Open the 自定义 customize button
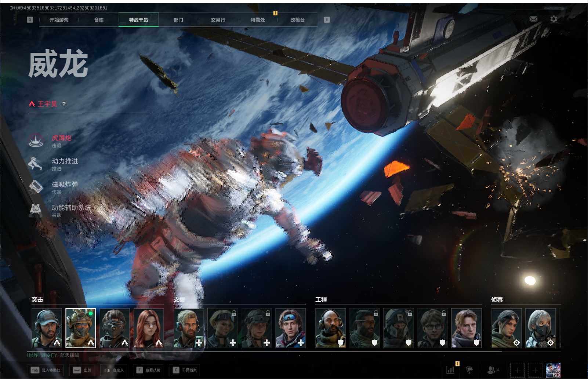The width and height of the screenshot is (588, 379). coord(114,370)
